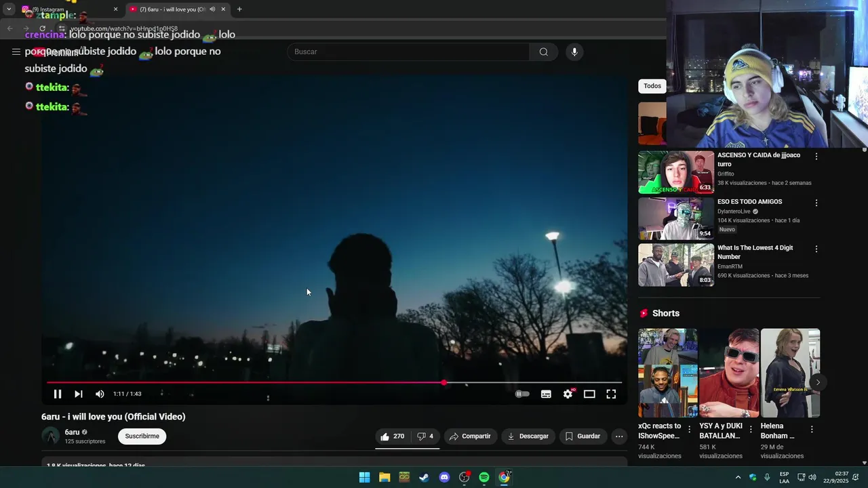Open the xQc reacts Short thumbnail
The height and width of the screenshot is (488, 868).
coord(667,373)
